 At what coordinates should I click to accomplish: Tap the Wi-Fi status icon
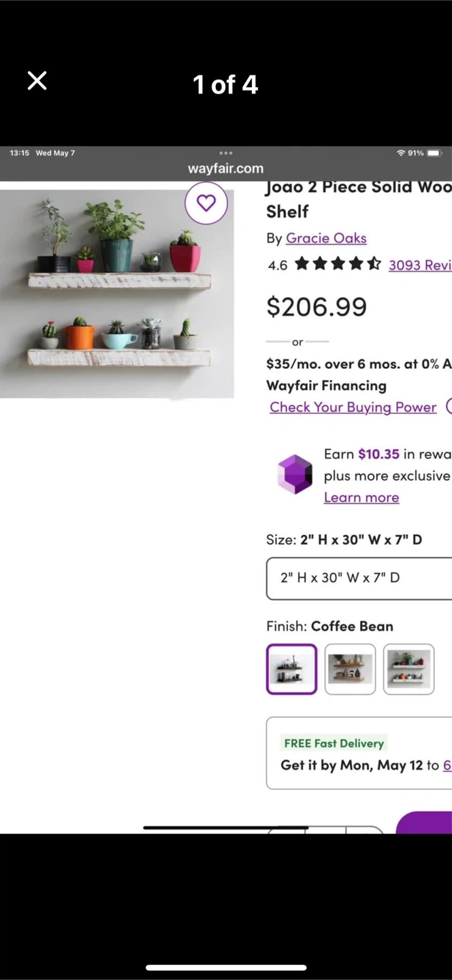coord(401,153)
